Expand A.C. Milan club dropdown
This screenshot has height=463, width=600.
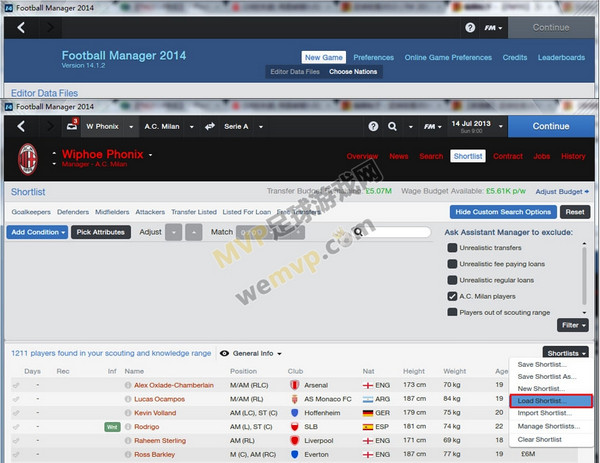pyautogui.click(x=191, y=127)
